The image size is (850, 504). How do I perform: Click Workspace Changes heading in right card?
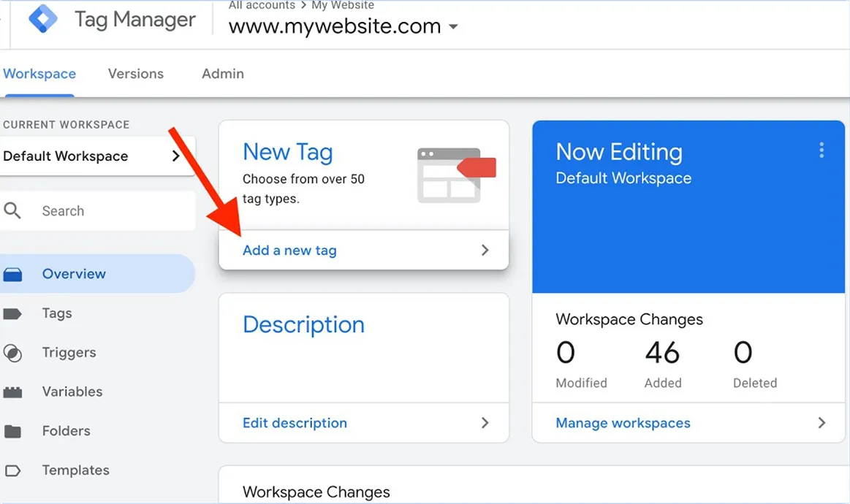[629, 319]
